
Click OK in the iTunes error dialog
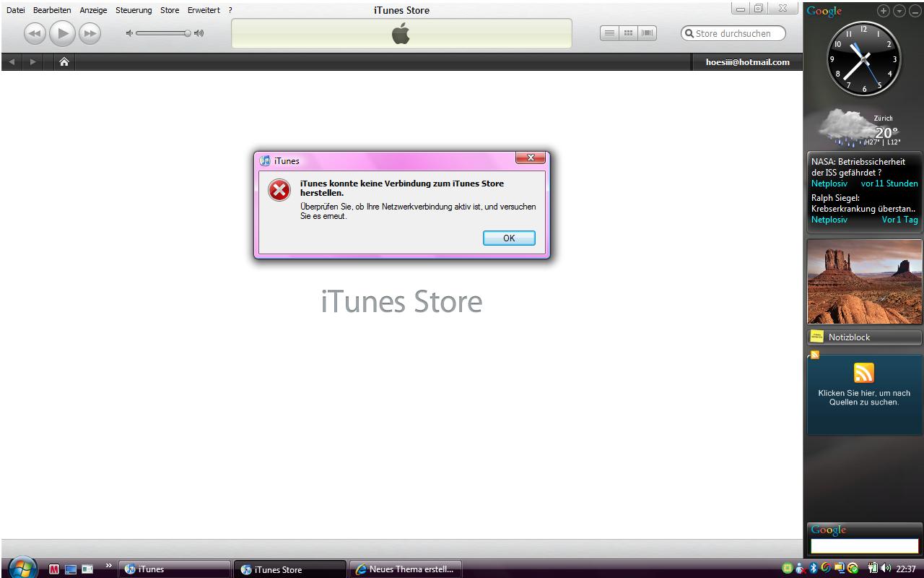click(x=509, y=238)
